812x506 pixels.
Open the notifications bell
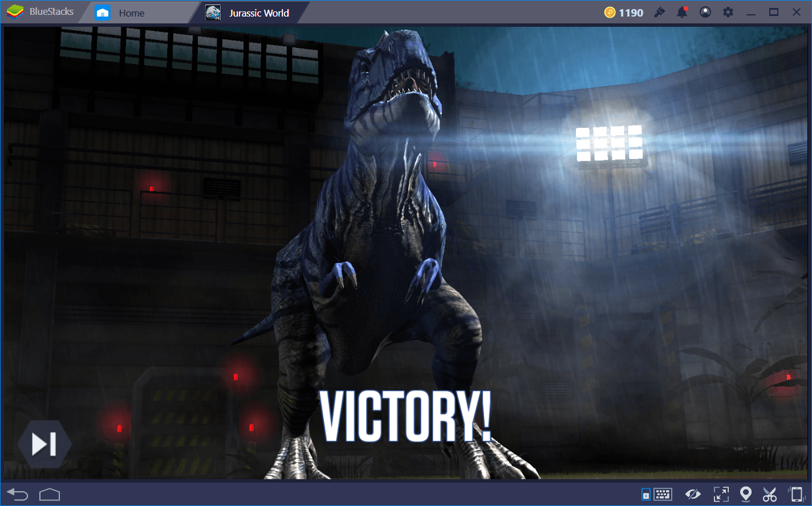[x=682, y=12]
